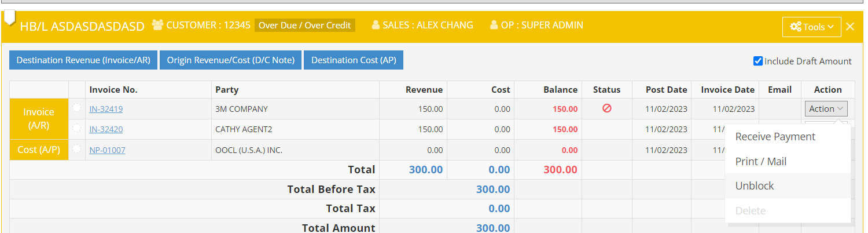The width and height of the screenshot is (868, 233).
Task: Close the HB/L panel with X
Action: click(x=849, y=27)
